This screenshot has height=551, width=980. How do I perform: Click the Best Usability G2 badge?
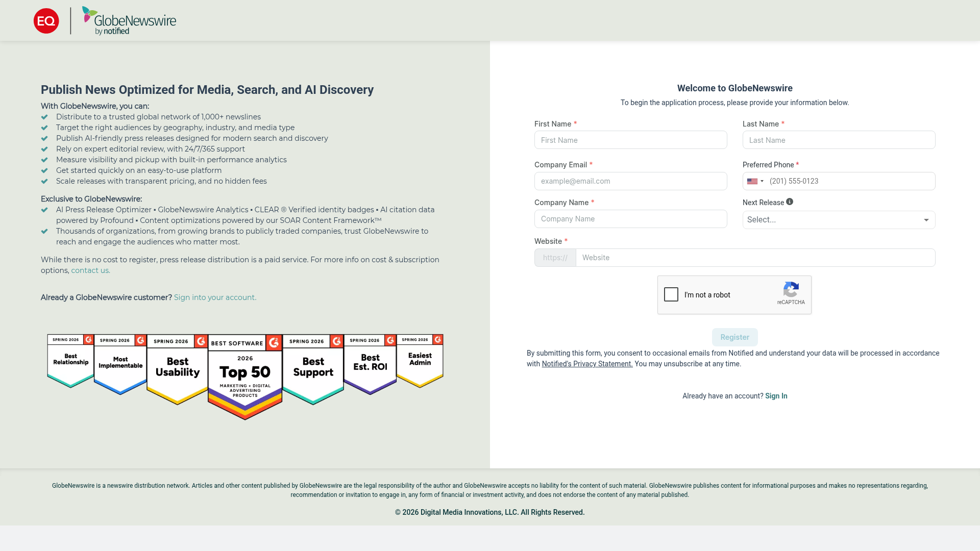pyautogui.click(x=177, y=369)
